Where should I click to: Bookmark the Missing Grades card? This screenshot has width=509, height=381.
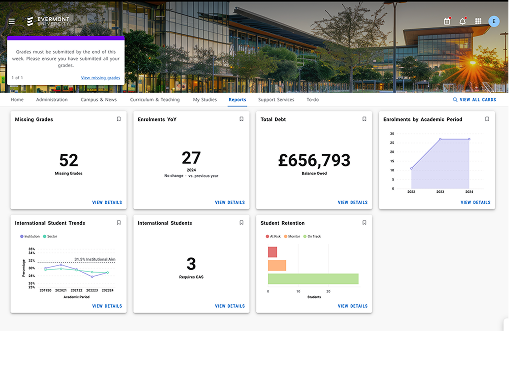click(119, 119)
